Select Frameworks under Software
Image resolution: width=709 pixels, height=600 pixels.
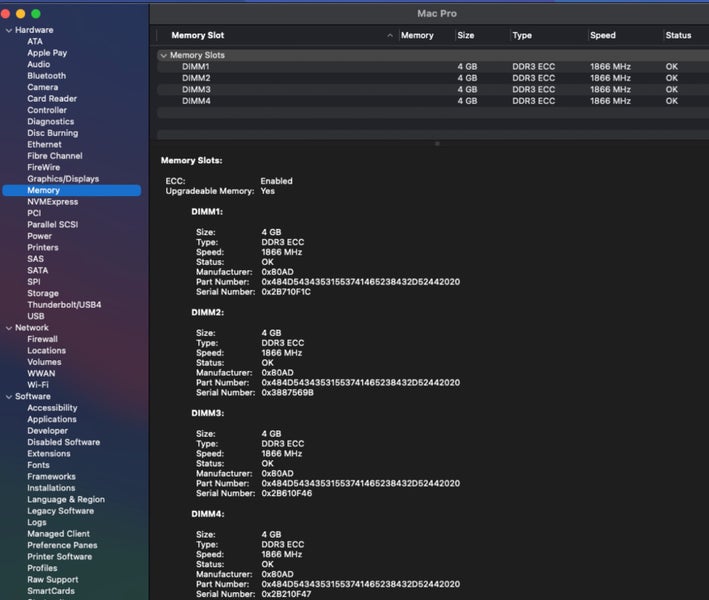click(52, 477)
